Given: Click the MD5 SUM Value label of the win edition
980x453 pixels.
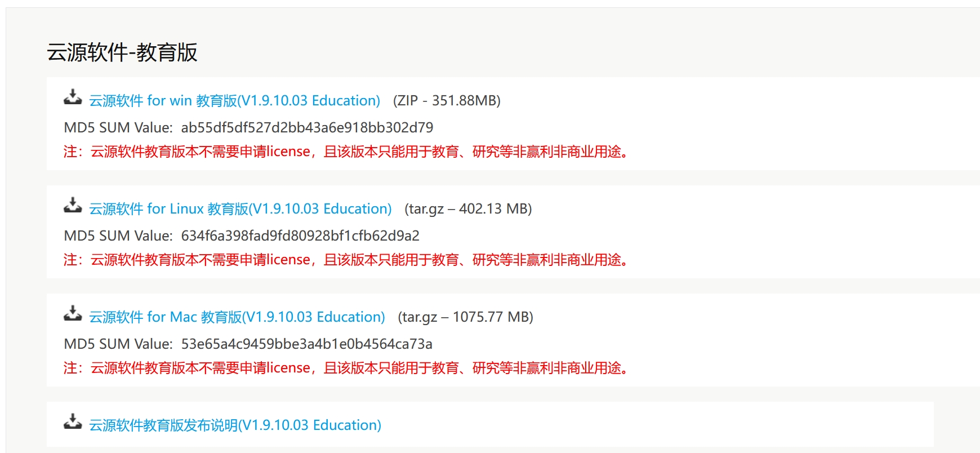Looking at the screenshot, I should 118,127.
